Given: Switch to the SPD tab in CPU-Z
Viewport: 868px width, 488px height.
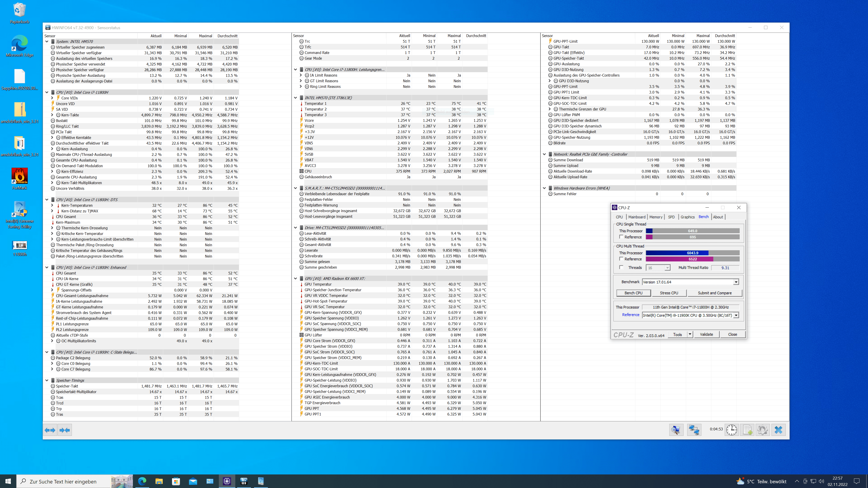Looking at the screenshot, I should 671,217.
